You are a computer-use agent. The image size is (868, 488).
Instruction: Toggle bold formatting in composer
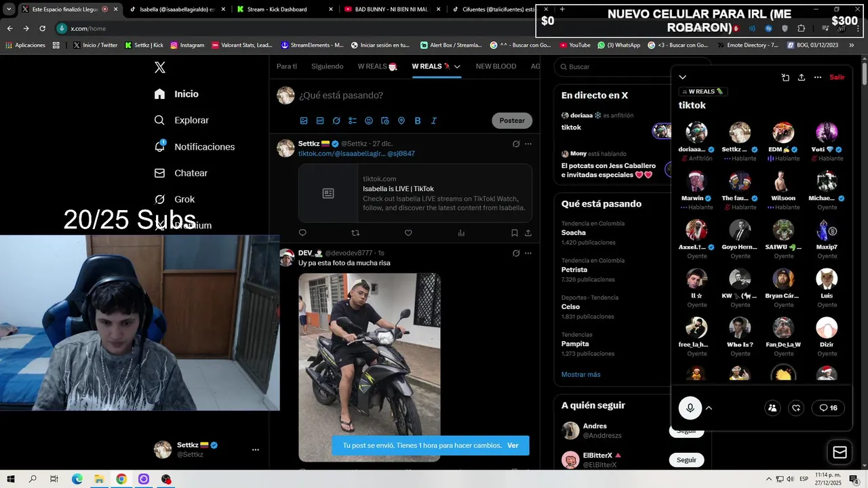418,121
